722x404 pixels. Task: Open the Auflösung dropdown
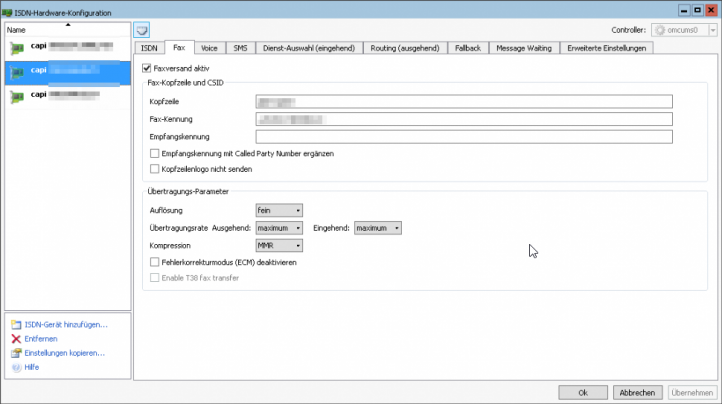279,210
